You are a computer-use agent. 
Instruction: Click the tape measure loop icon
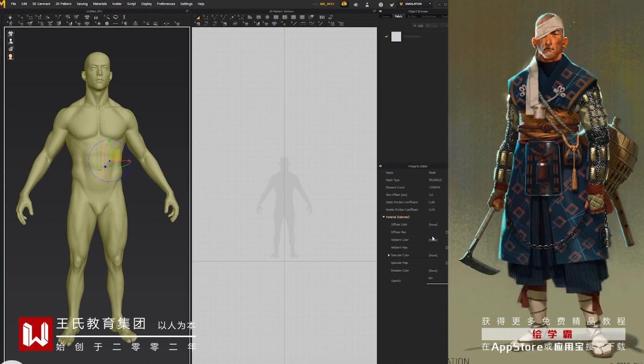click(x=115, y=17)
